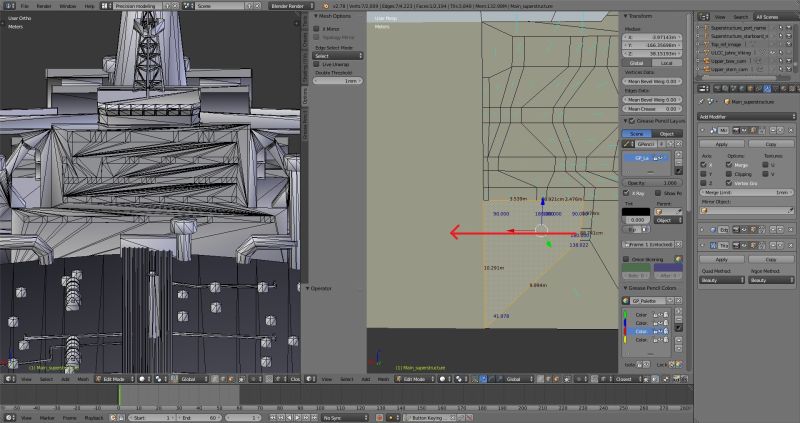Viewport: 800px width, 423px height.
Task: Select Upper_bow_cam in the outliner
Action: (x=730, y=61)
